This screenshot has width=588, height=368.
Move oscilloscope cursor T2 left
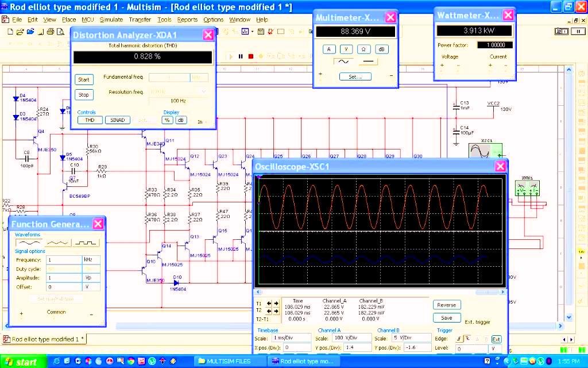pos(269,311)
